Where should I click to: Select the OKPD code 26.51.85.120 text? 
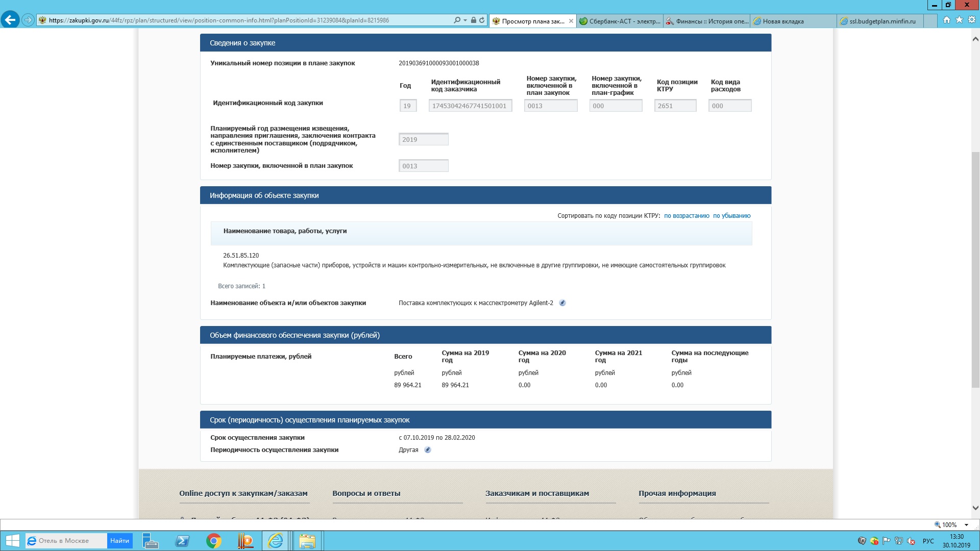(x=241, y=256)
